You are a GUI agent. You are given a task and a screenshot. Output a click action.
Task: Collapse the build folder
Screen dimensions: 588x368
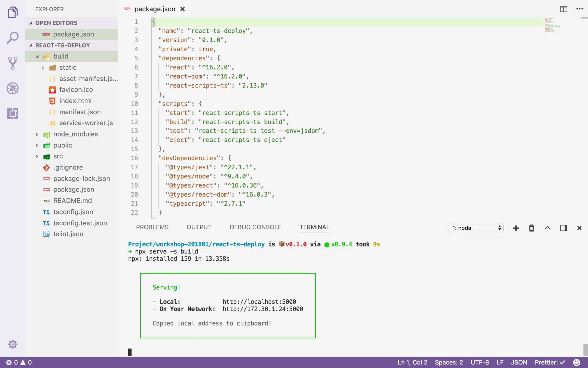coord(37,56)
